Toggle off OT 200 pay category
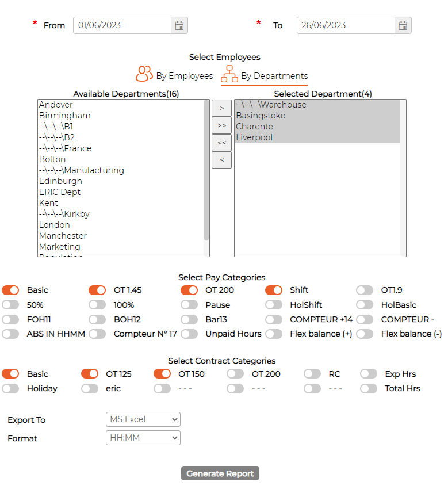 point(189,290)
